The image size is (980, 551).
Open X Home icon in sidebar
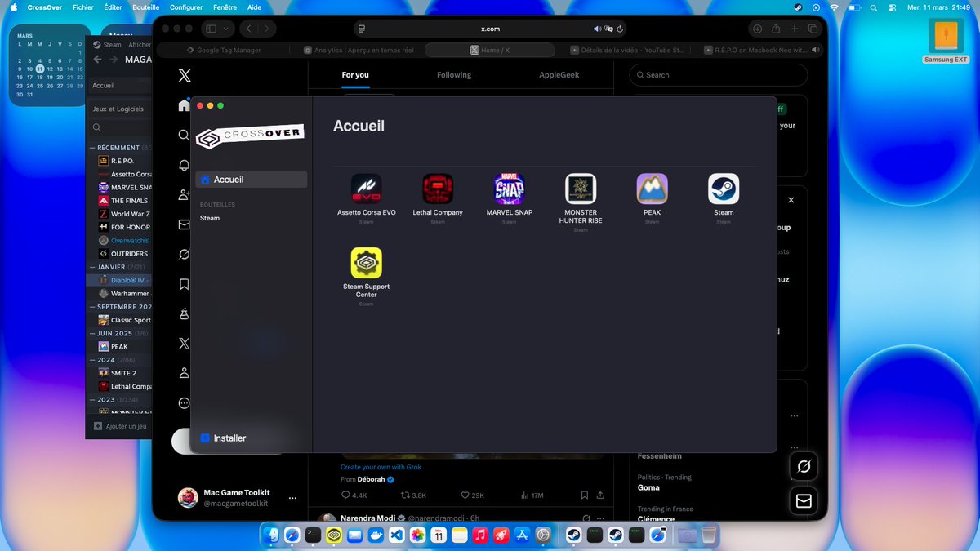pos(185,105)
